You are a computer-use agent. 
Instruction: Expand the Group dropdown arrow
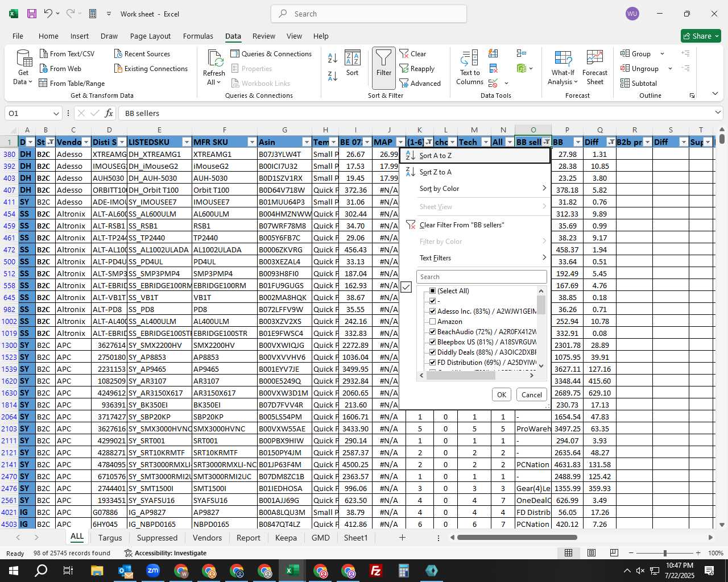point(662,53)
